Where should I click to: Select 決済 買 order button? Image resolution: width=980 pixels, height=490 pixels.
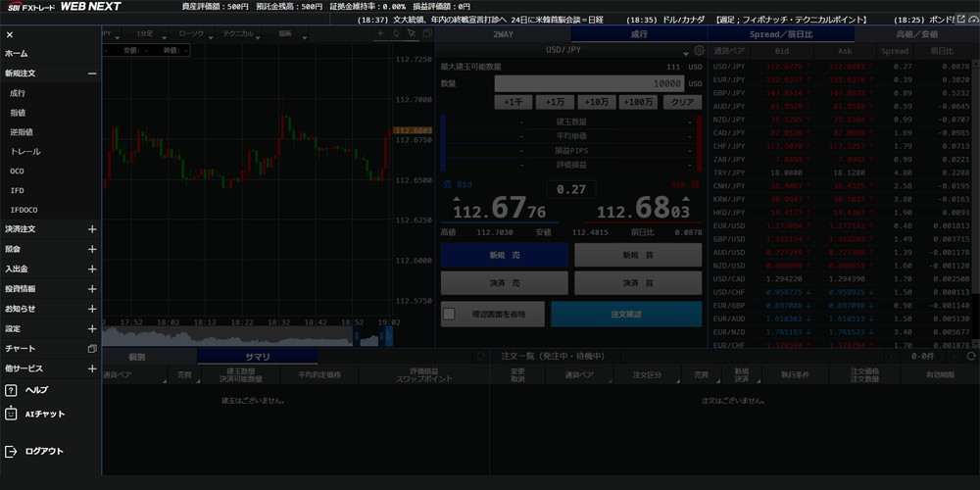(x=638, y=283)
